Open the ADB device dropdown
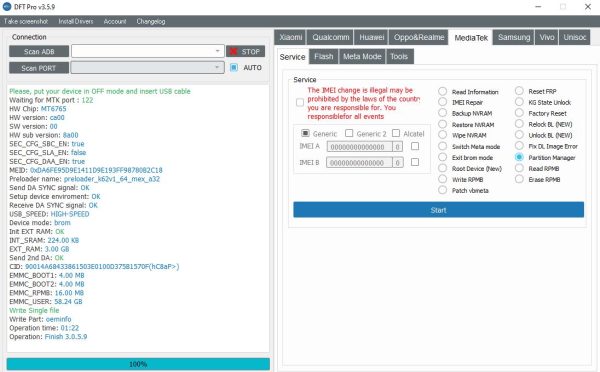This screenshot has height=372, width=600. 148,51
